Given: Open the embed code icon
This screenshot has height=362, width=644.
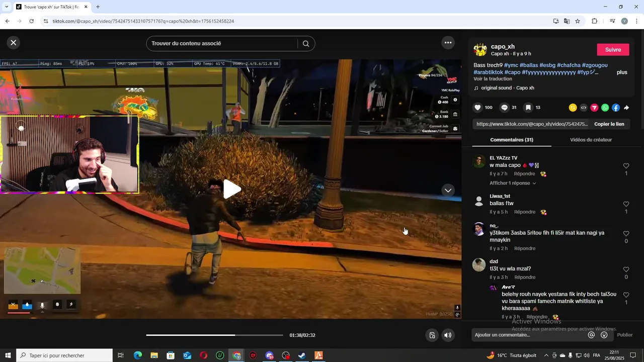Looking at the screenshot, I should coord(584,108).
